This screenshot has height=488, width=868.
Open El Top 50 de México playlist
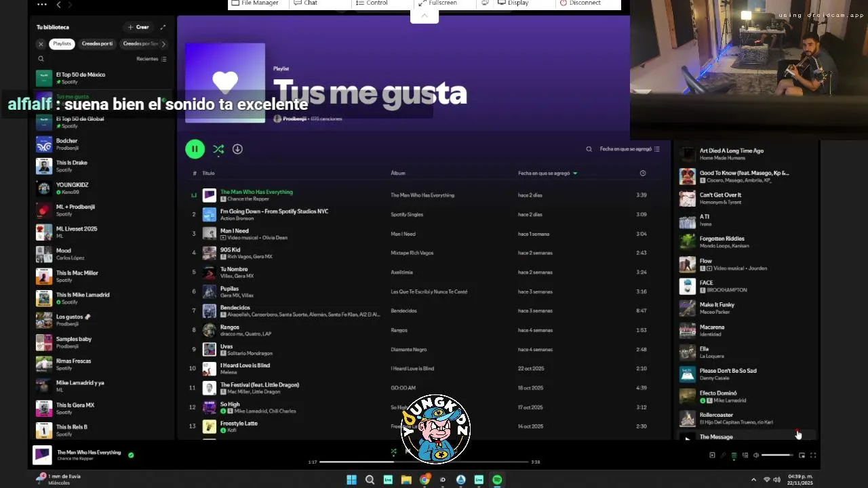pyautogui.click(x=102, y=78)
